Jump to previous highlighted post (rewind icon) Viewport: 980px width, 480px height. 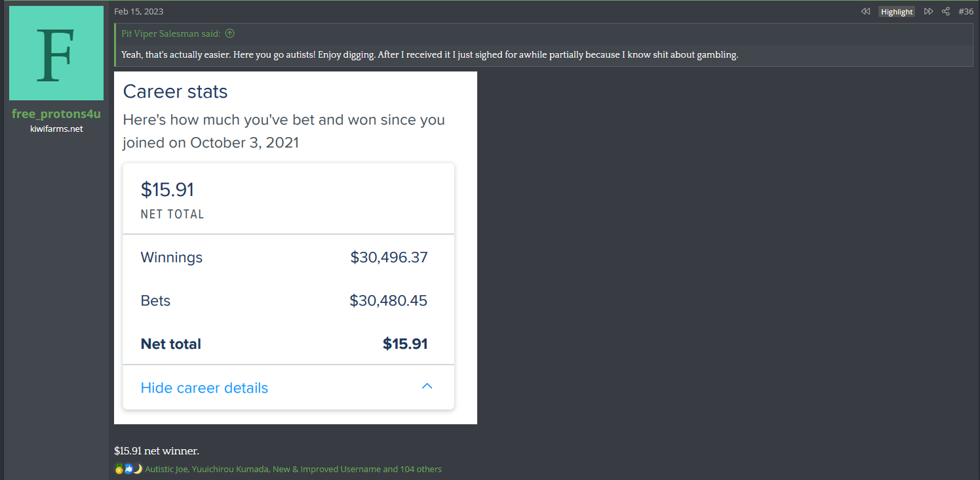point(865,12)
